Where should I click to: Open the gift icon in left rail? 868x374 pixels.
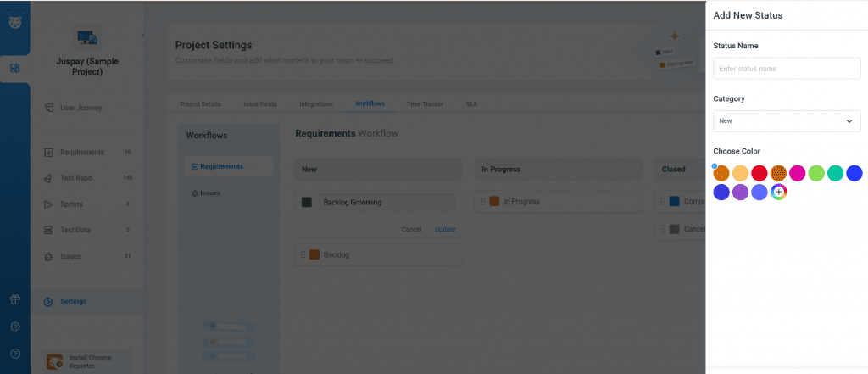(x=15, y=299)
